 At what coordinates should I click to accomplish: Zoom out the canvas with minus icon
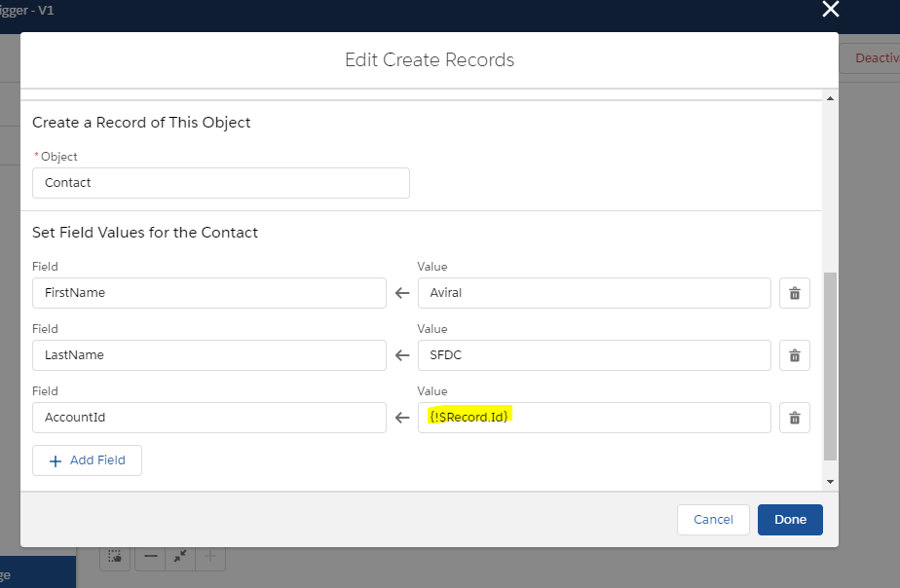pyautogui.click(x=150, y=556)
